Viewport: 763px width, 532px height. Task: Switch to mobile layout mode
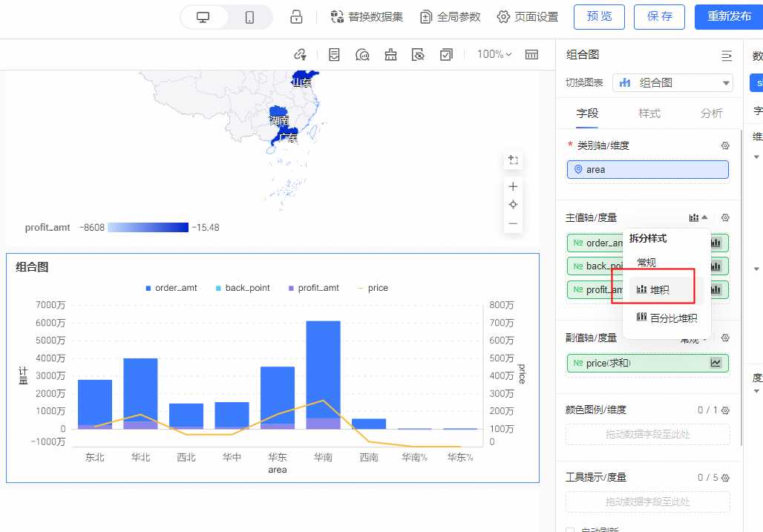249,17
